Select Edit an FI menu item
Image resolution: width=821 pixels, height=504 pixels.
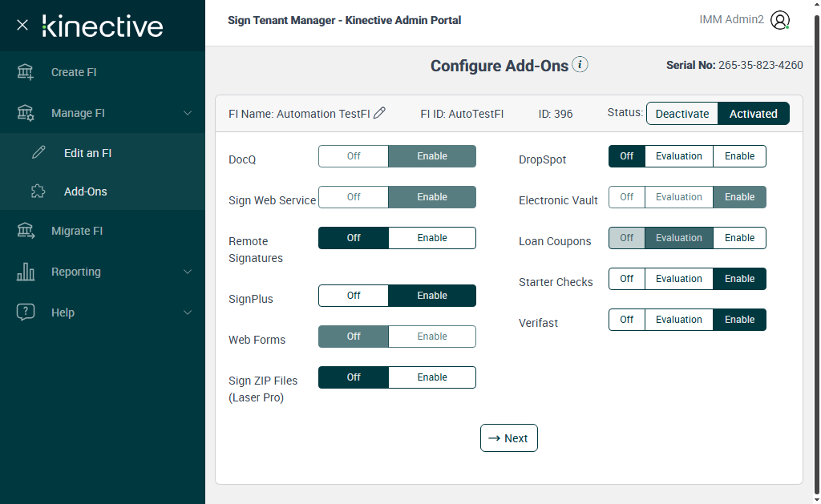click(x=103, y=153)
